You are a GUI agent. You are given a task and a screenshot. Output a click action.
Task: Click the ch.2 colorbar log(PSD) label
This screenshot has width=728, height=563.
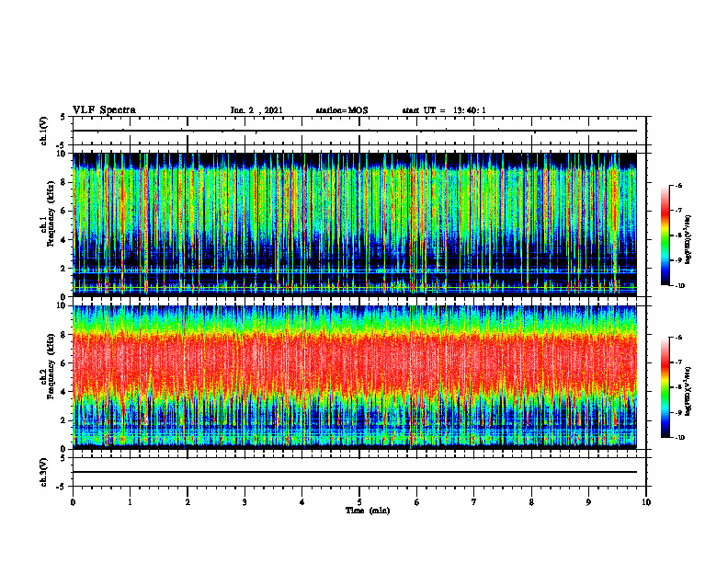click(x=688, y=391)
